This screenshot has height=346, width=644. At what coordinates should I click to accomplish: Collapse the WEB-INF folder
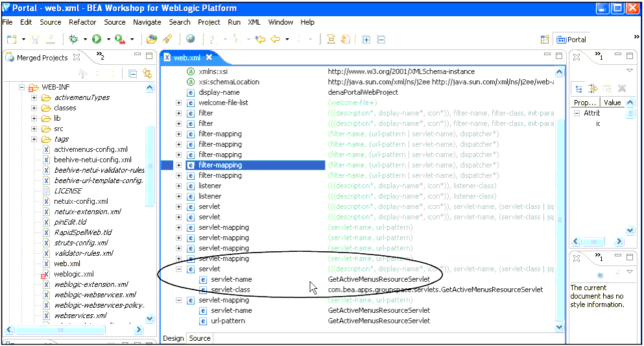pyautogui.click(x=22, y=87)
